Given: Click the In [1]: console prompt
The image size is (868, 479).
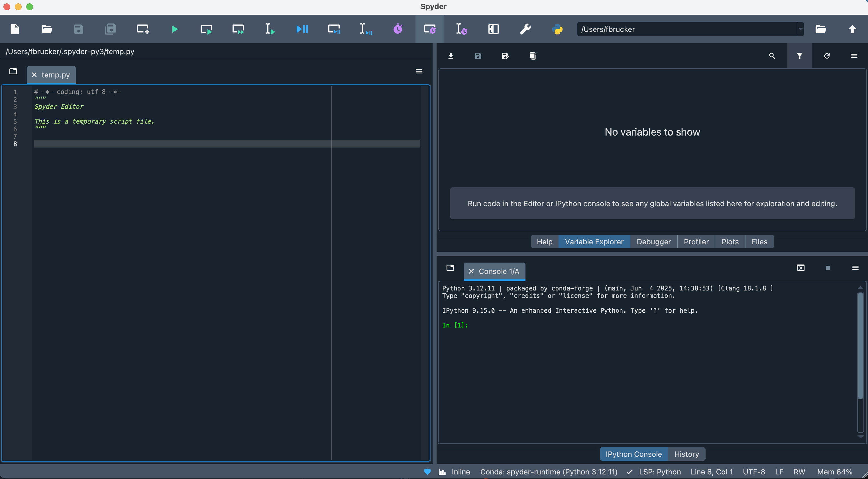Looking at the screenshot, I should [x=455, y=325].
